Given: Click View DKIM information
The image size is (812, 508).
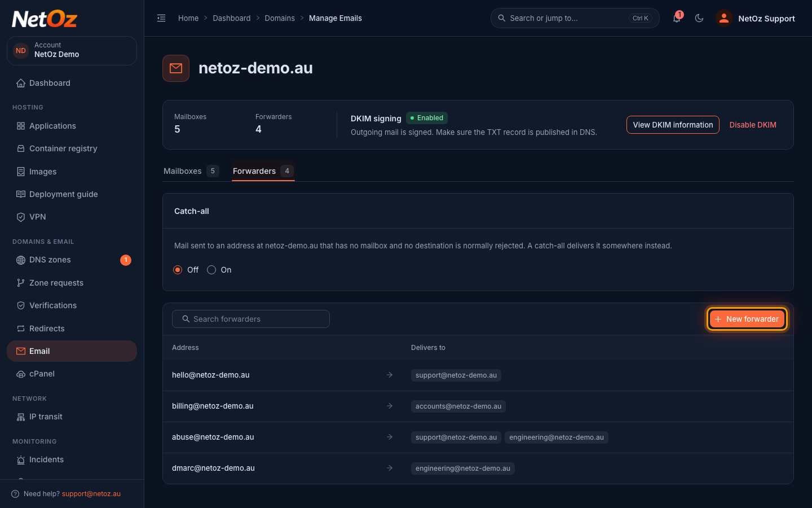Looking at the screenshot, I should click(x=673, y=125).
